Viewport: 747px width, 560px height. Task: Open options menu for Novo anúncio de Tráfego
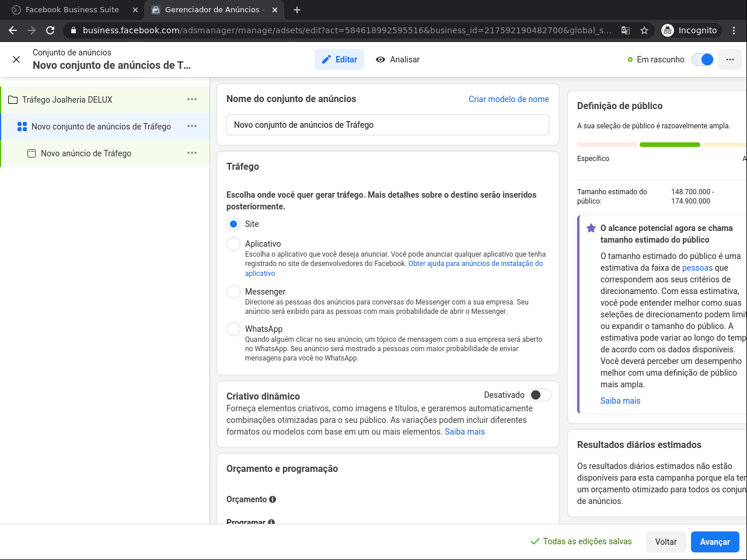pyautogui.click(x=192, y=153)
